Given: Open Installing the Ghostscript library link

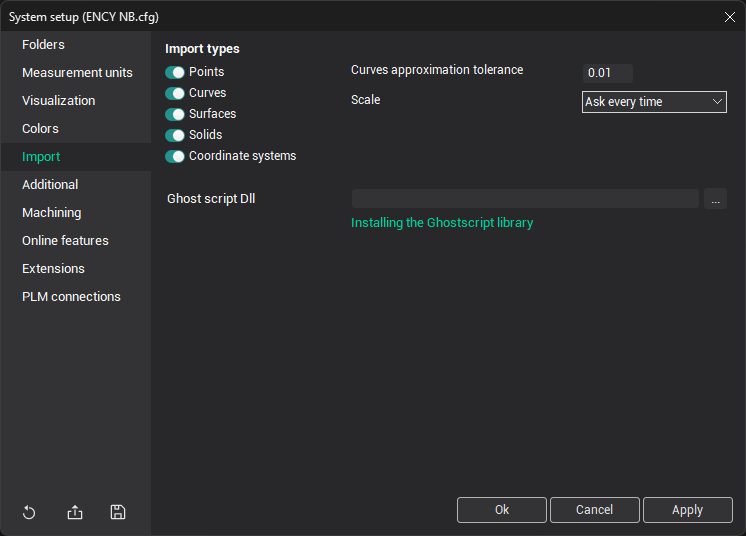Looking at the screenshot, I should pyautogui.click(x=442, y=223).
